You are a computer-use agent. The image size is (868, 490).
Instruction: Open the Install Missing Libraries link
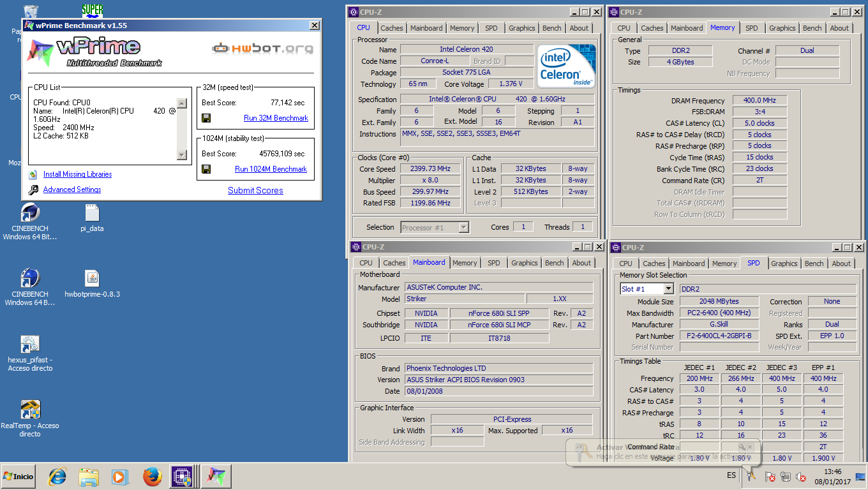77,174
